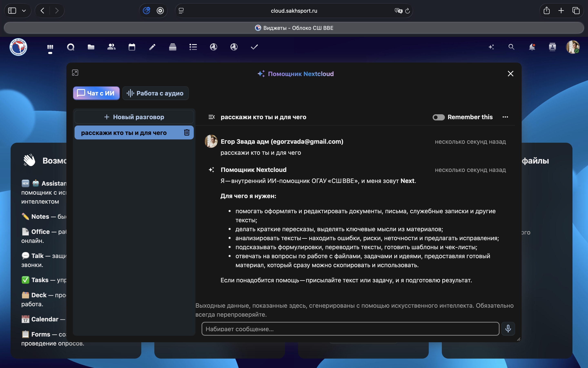Screen dimensions: 588x368
Task: Click the sender name Егор Звада адм
Action: click(x=282, y=141)
